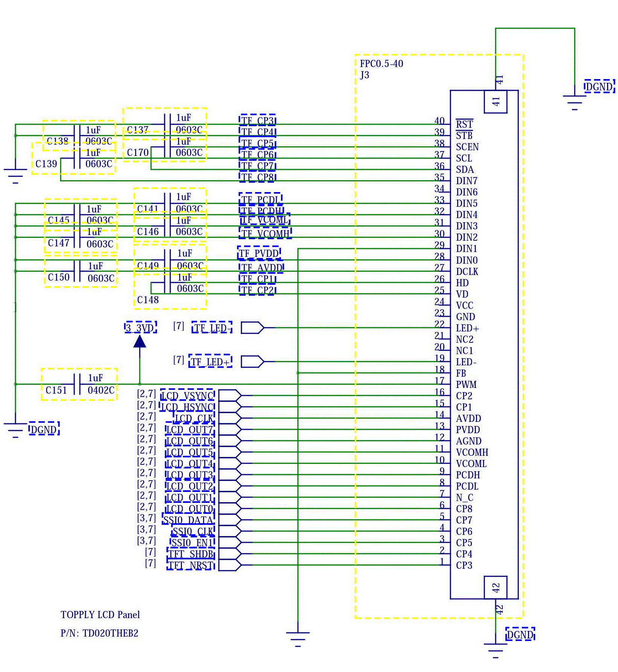
Task: Select the TF_CP1 net label
Action: click(x=258, y=279)
